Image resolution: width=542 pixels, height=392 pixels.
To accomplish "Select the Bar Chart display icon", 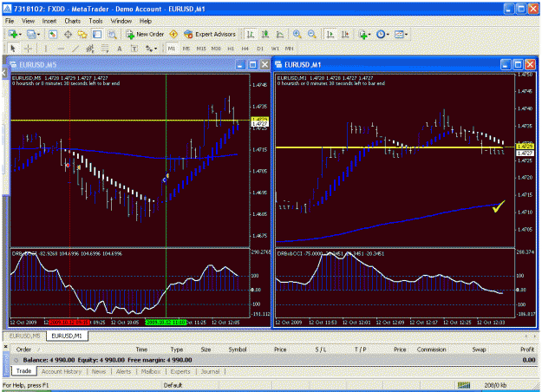I will (x=251, y=34).
